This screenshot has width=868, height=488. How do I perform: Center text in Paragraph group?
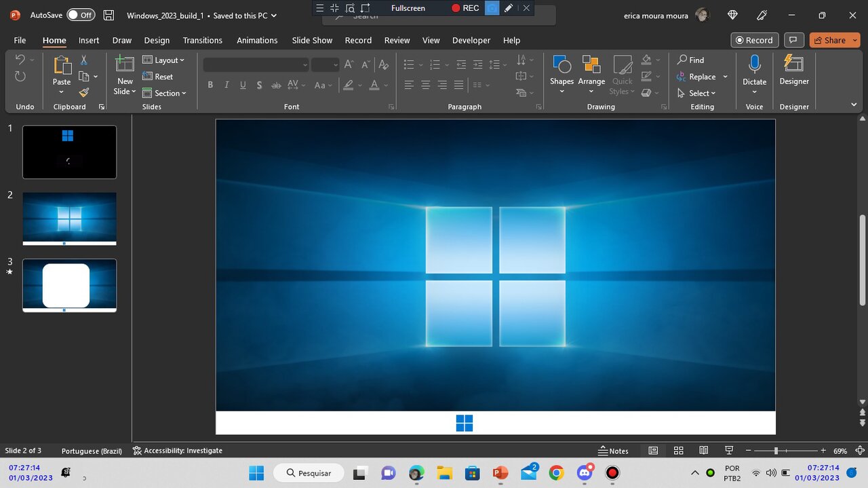426,85
